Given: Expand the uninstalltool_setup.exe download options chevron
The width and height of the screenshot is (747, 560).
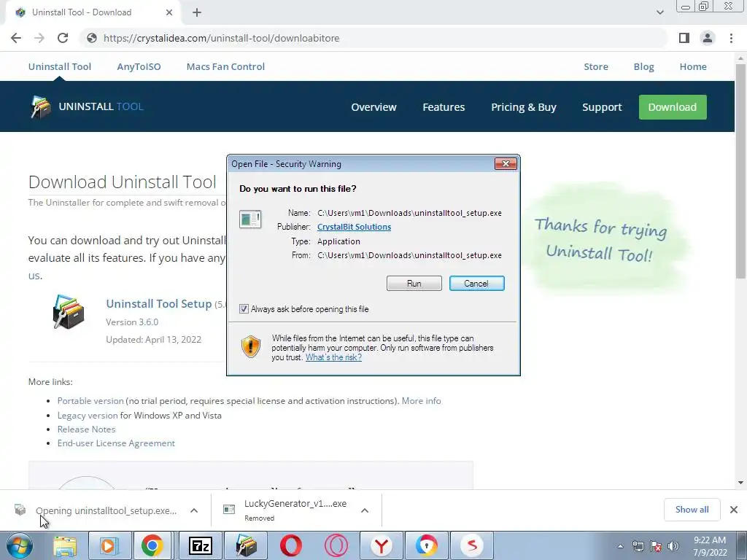Looking at the screenshot, I should click(194, 510).
